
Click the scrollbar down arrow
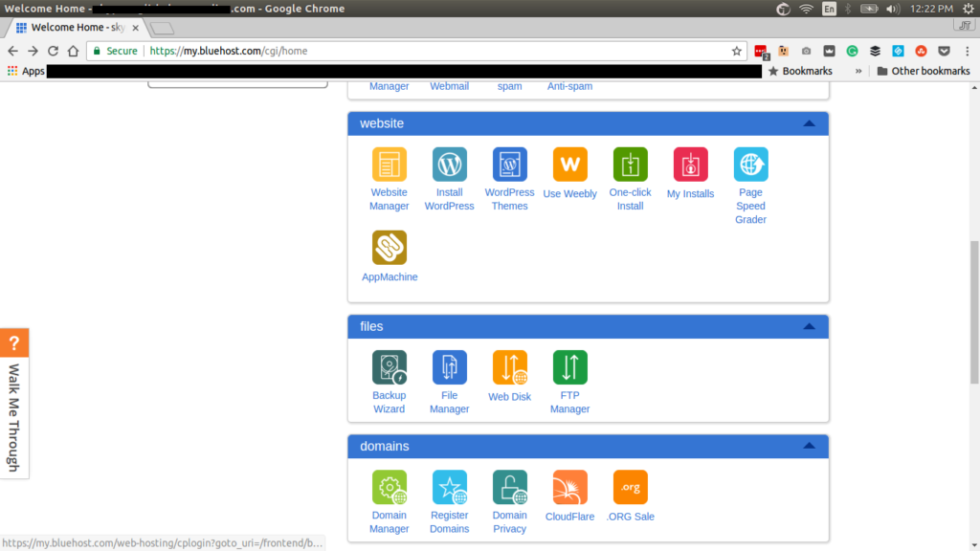click(974, 546)
